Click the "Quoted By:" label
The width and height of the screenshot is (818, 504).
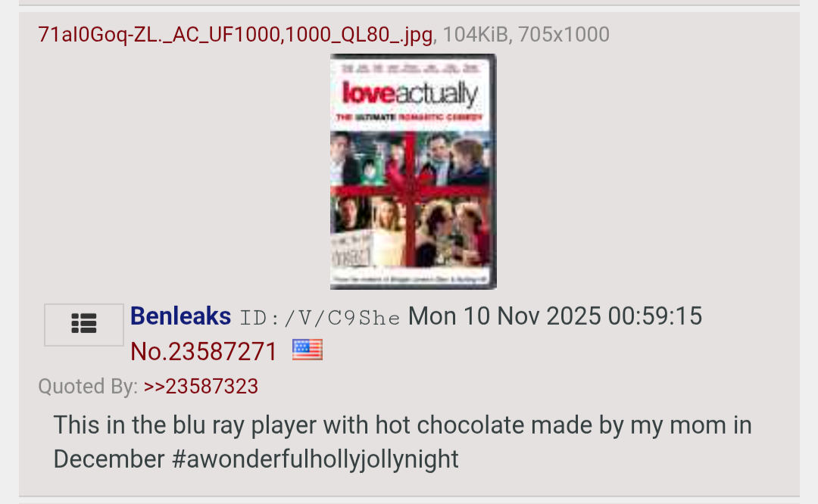click(88, 386)
